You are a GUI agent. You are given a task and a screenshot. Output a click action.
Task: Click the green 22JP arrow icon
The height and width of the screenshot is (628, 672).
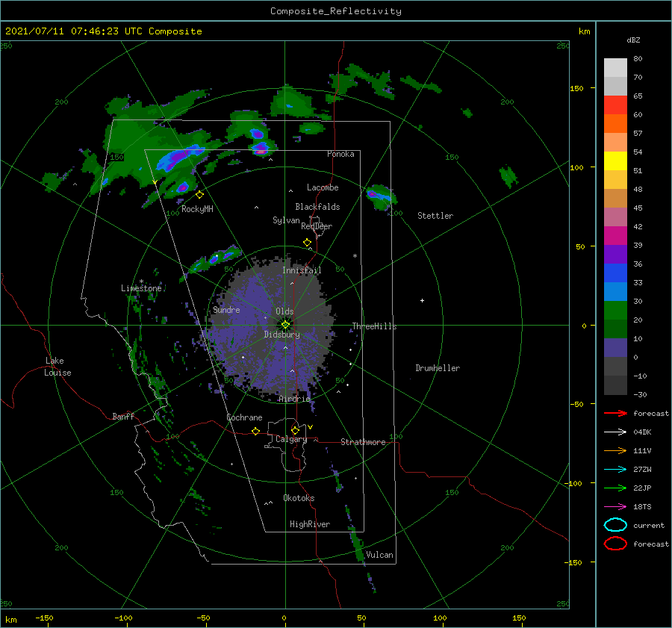tap(615, 488)
